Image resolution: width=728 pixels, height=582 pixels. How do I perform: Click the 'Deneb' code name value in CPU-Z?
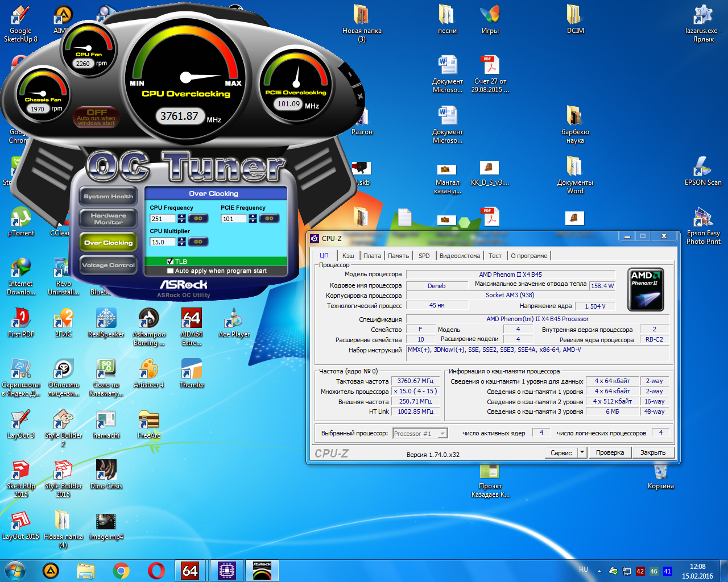click(437, 286)
